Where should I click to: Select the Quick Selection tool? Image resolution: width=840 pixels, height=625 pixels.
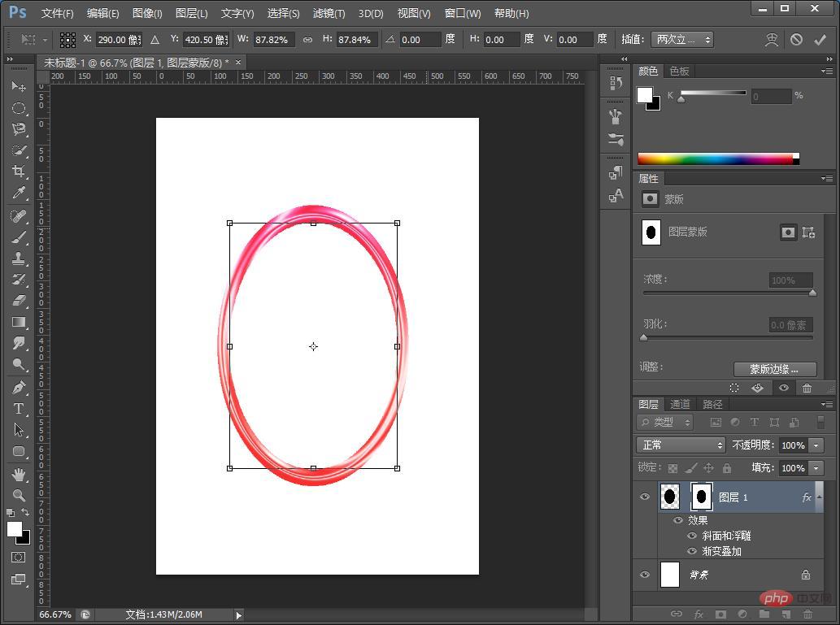(x=19, y=150)
